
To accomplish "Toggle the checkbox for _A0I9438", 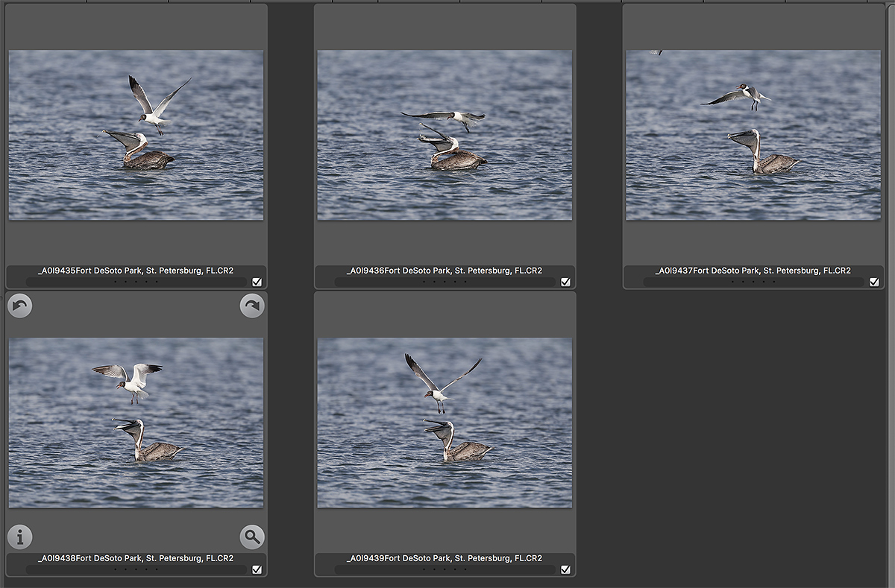I will click(257, 569).
